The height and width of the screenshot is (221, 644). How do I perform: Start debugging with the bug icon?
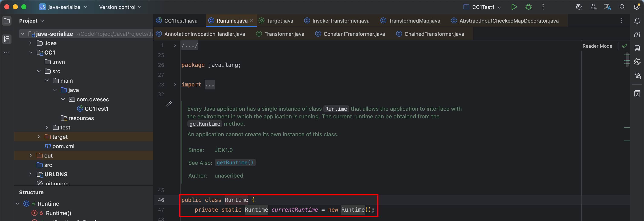click(x=528, y=7)
